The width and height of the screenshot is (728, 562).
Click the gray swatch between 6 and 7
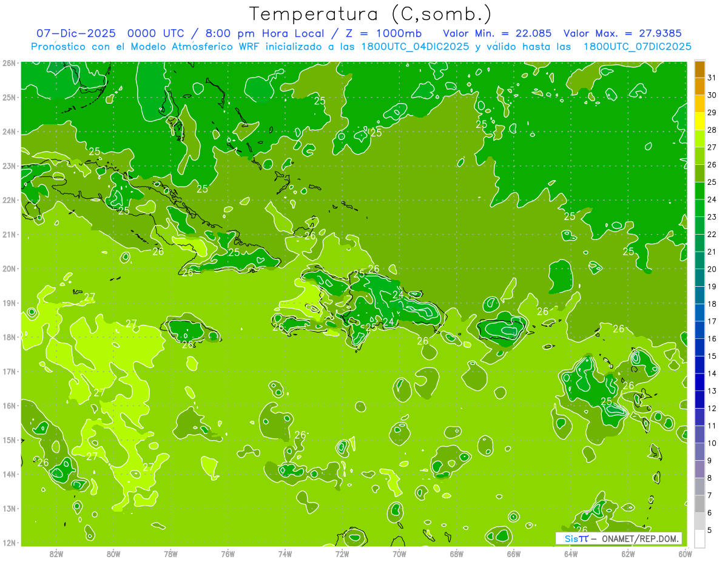click(x=699, y=504)
